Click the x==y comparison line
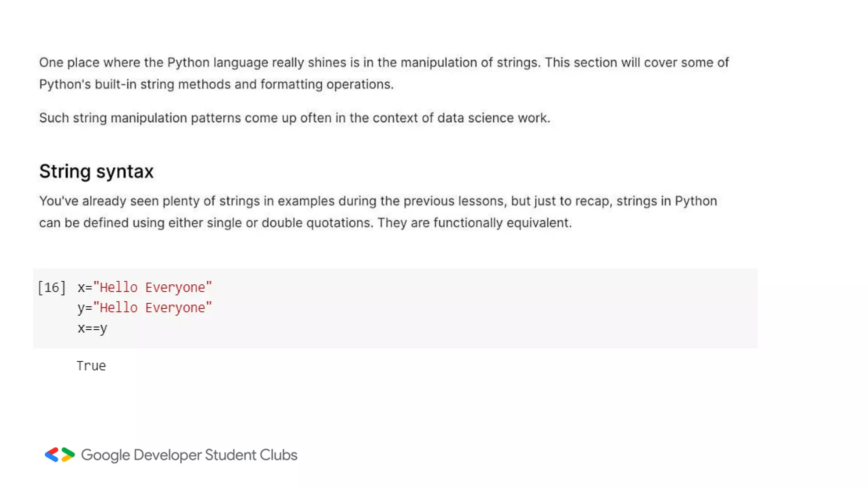The image size is (868, 488). pyautogui.click(x=92, y=328)
